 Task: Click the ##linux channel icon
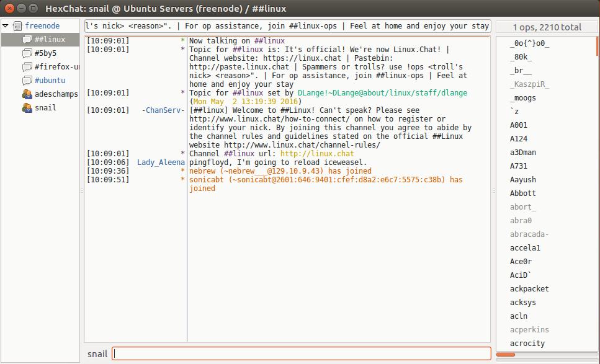click(x=27, y=40)
